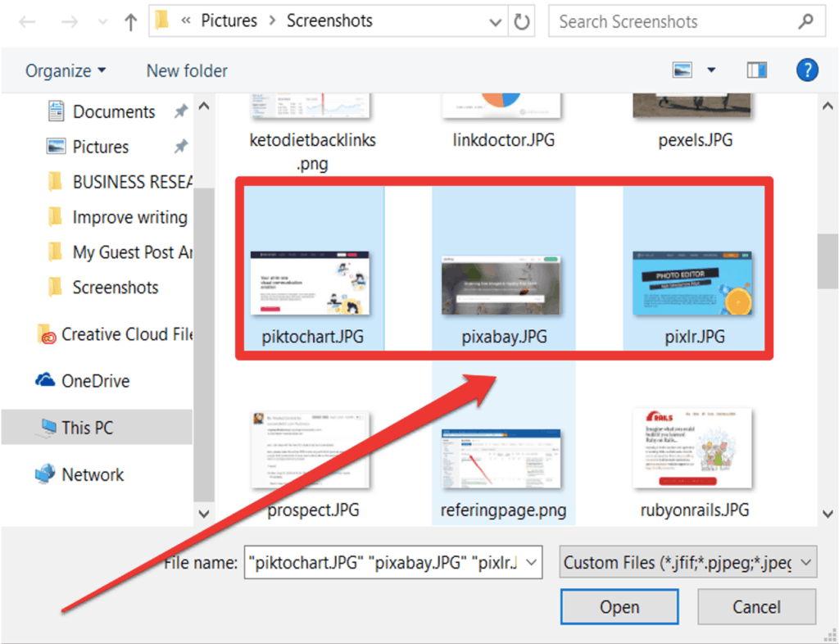Expand the File name dropdown arrow
Image resolution: width=839 pixels, height=644 pixels.
pyautogui.click(x=532, y=562)
